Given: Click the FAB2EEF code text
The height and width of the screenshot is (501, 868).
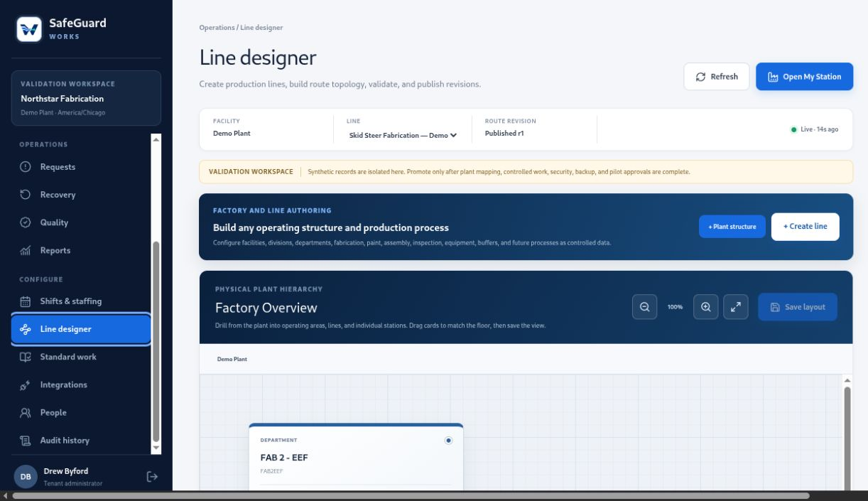Looking at the screenshot, I should [273, 471].
